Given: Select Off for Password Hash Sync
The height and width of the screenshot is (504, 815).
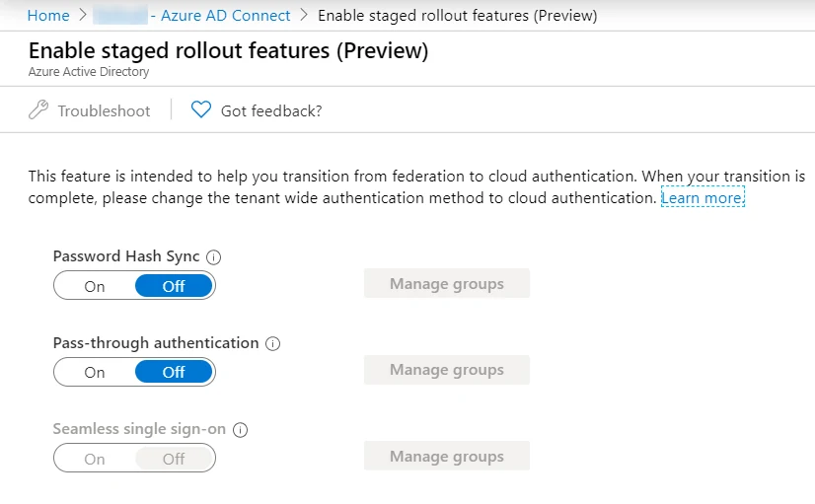Looking at the screenshot, I should point(174,286).
